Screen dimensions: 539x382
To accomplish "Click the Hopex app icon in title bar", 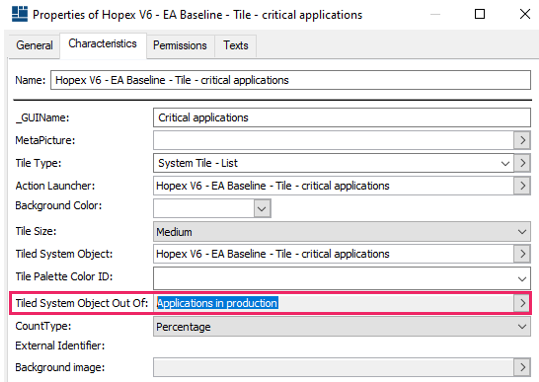I will (20, 14).
